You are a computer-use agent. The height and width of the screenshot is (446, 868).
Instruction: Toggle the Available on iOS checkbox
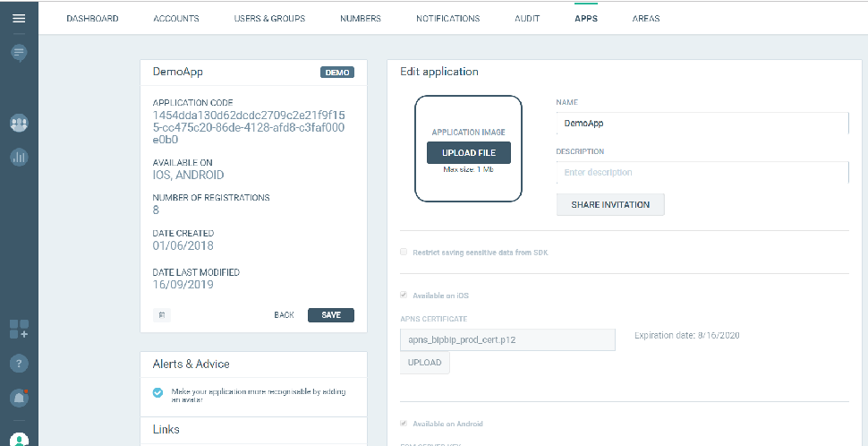[x=404, y=296]
